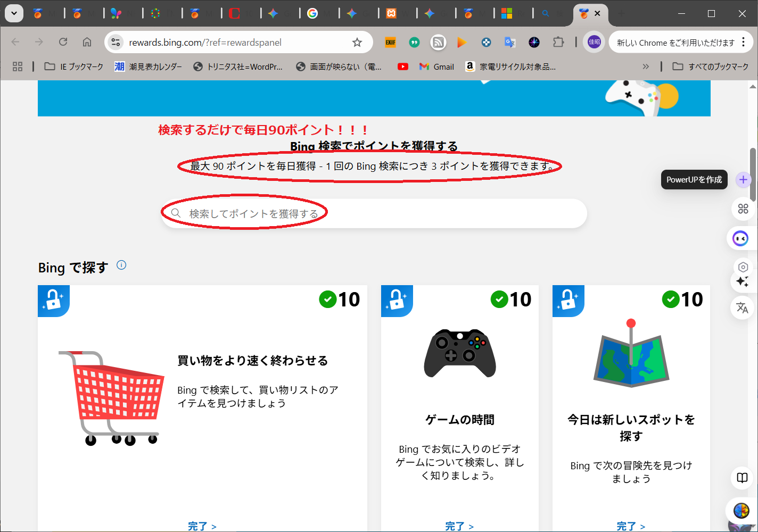Open the apps grid in bookmarks bar

pyautogui.click(x=18, y=66)
